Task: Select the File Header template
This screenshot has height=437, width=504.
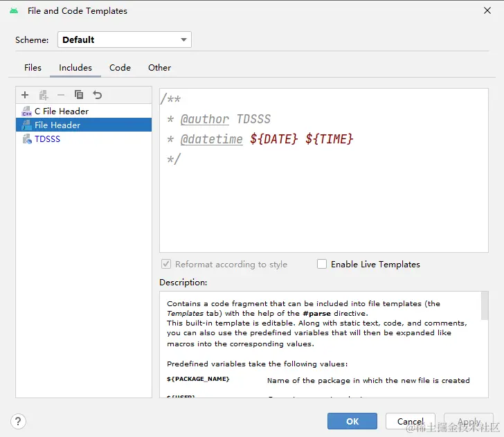Action: pyautogui.click(x=84, y=125)
